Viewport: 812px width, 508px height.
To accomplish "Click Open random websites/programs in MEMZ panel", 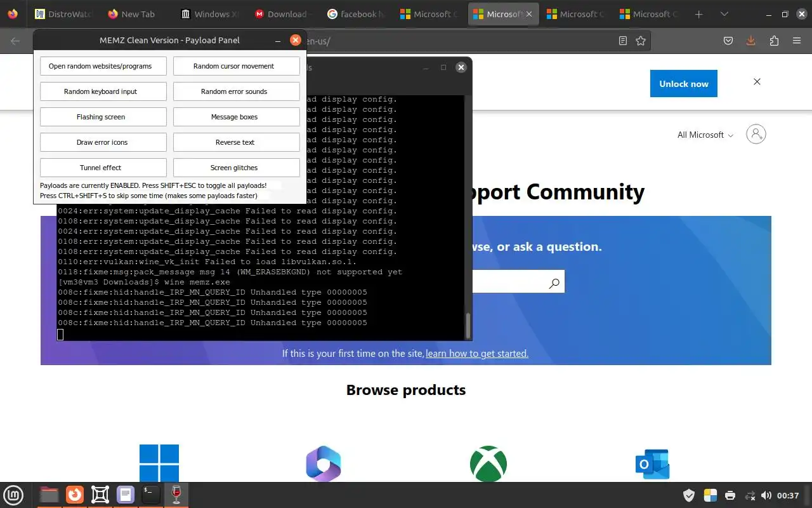I will (x=103, y=66).
